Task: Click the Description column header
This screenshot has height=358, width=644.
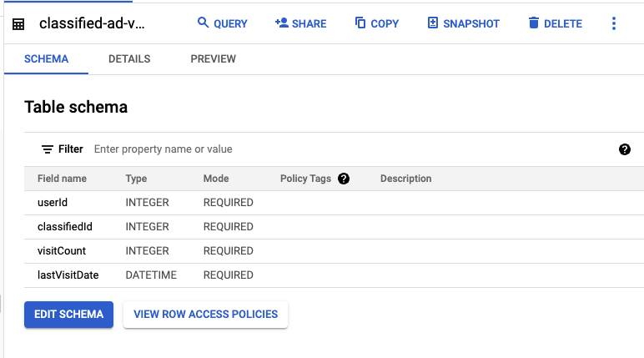Action: (x=405, y=179)
